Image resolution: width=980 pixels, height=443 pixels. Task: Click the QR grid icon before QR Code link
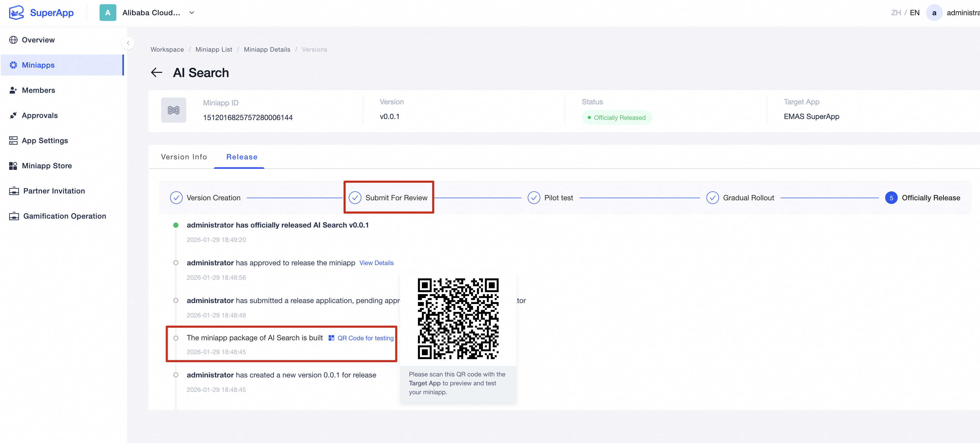331,338
